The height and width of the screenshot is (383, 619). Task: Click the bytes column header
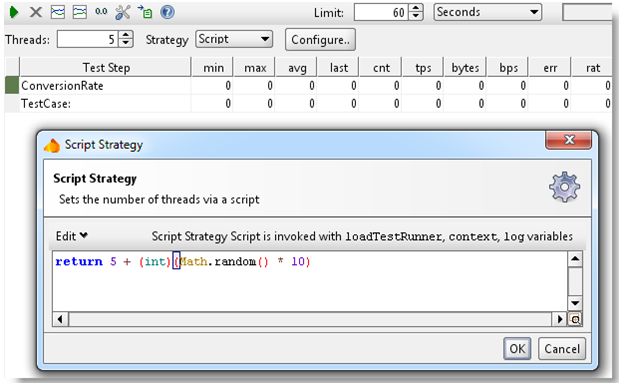[x=465, y=68]
